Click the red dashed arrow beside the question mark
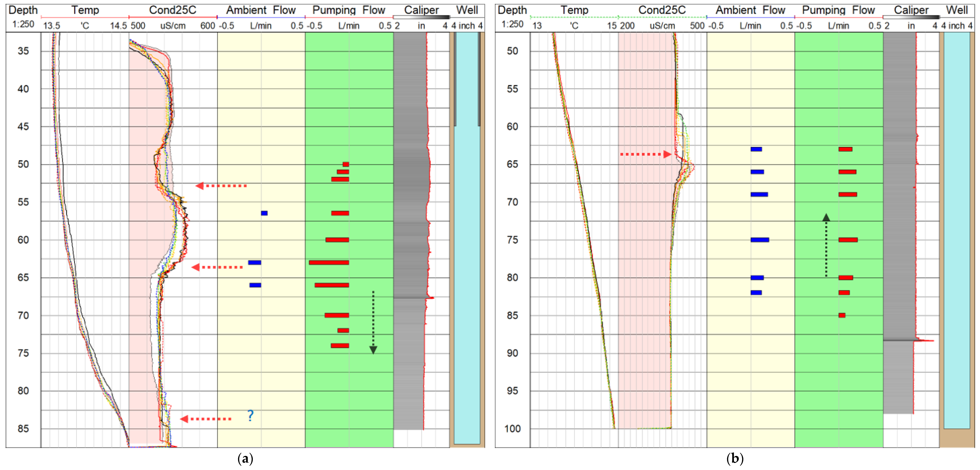Screen dimensions: 980x470 205,419
